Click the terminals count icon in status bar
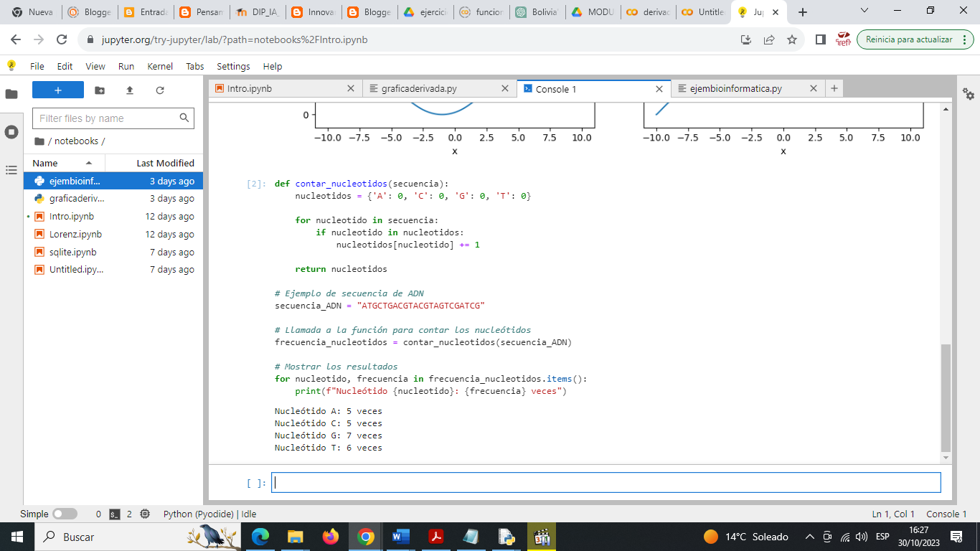The height and width of the screenshot is (551, 980). click(115, 514)
